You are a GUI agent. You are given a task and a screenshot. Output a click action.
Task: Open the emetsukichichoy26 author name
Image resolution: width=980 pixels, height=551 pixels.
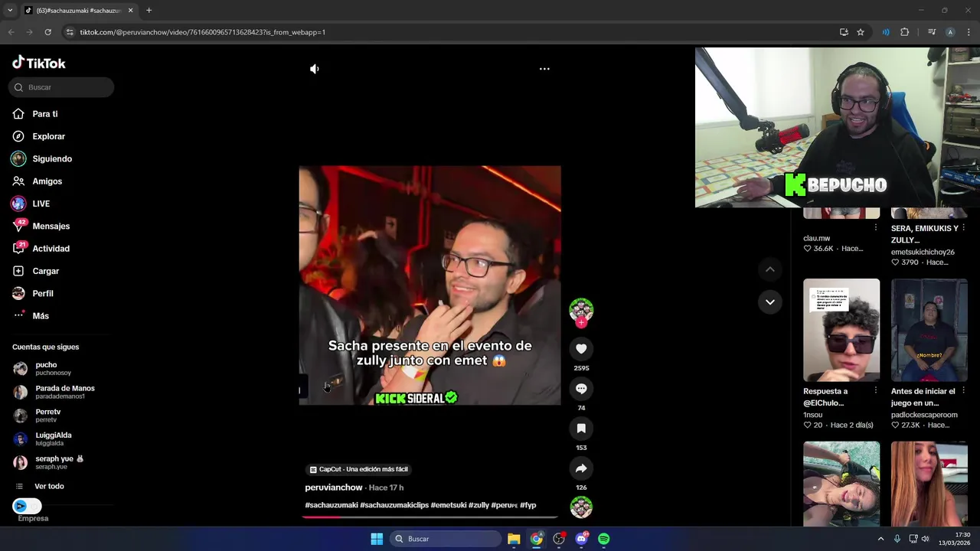coord(923,252)
